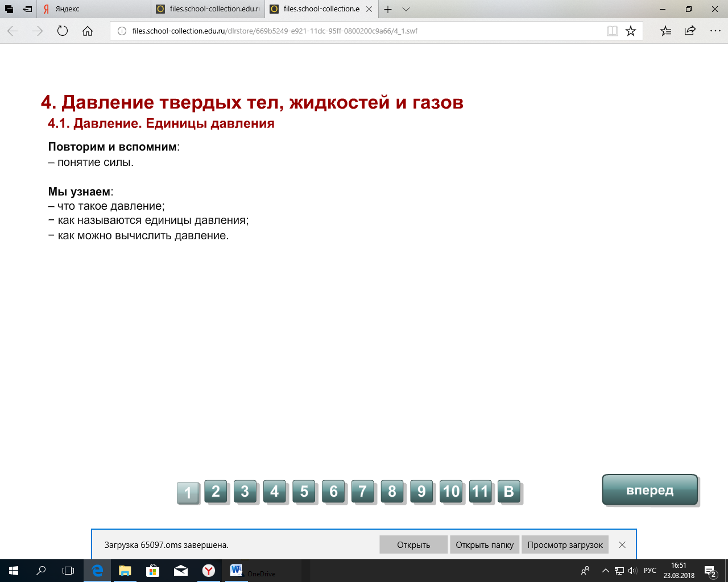This screenshot has width=728, height=582.
Task: Refresh the current page
Action: coord(63,31)
